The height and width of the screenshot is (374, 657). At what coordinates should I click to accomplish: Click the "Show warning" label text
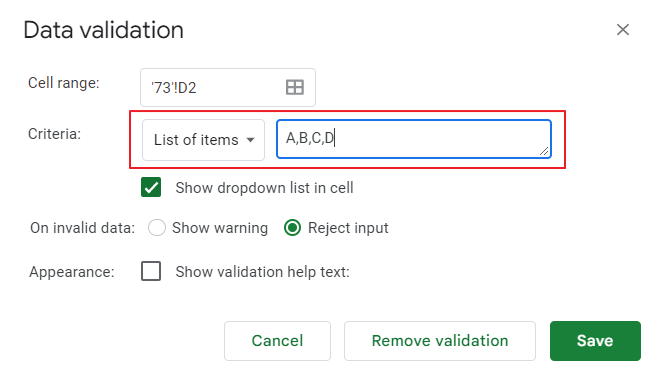(x=220, y=228)
